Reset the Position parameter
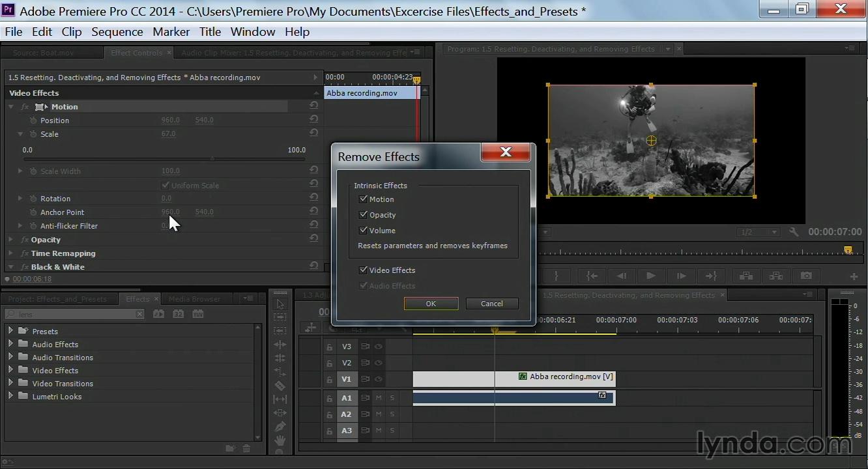Image resolution: width=868 pixels, height=469 pixels. pos(313,120)
